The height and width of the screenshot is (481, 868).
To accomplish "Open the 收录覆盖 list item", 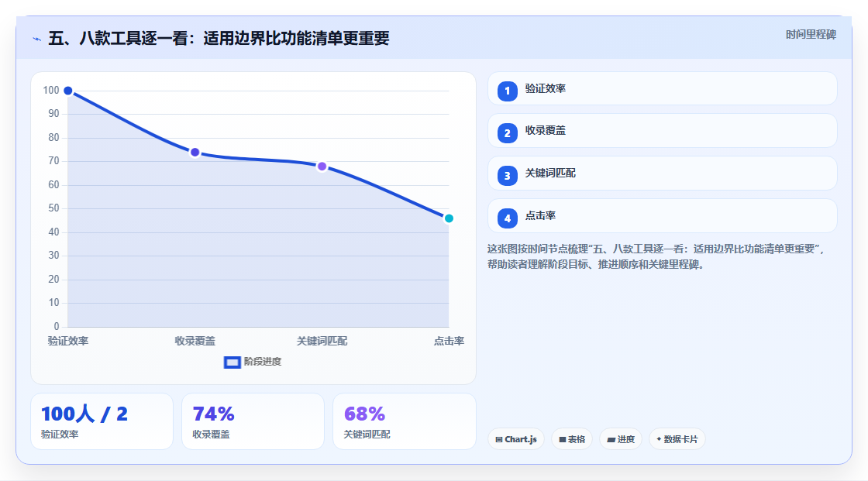I will 662,131.
